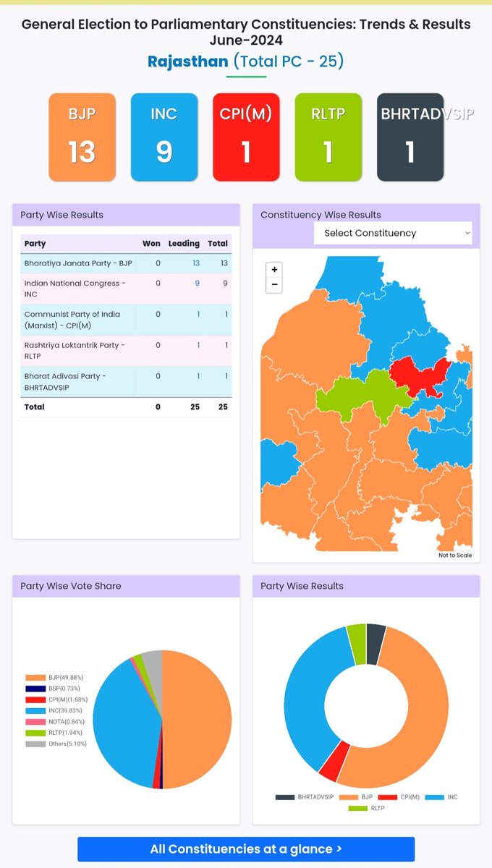Viewport: 492px width, 868px height.
Task: Toggle Others(5.10%) legend swatch
Action: tap(35, 744)
